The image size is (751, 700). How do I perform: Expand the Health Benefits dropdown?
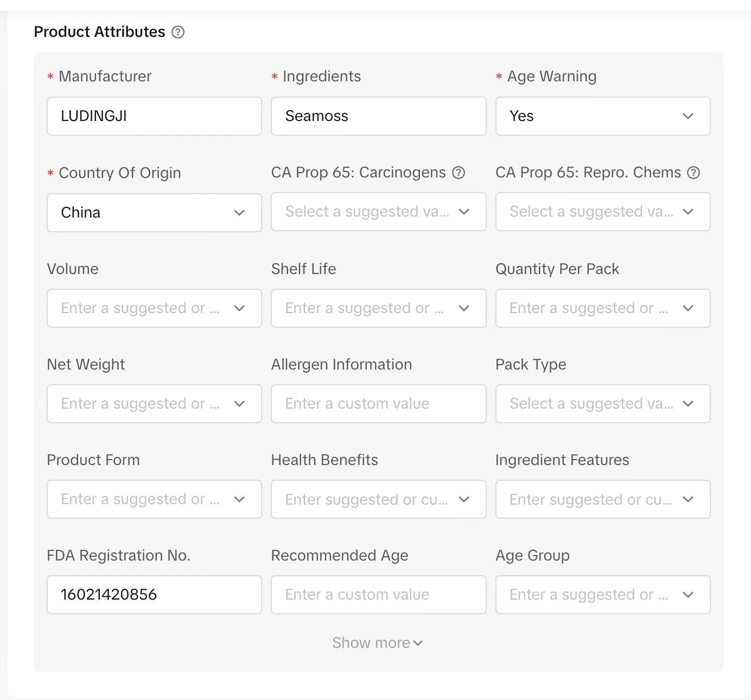[378, 499]
